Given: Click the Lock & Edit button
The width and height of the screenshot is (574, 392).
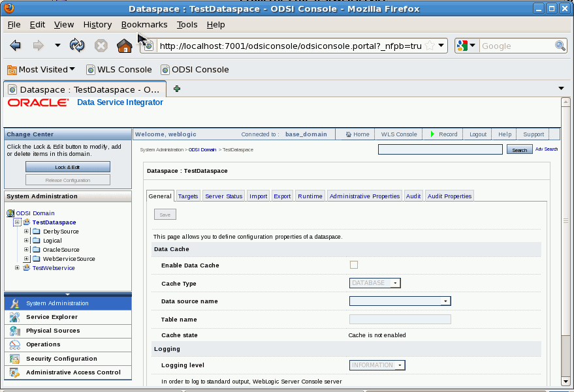Looking at the screenshot, I should pos(68,167).
